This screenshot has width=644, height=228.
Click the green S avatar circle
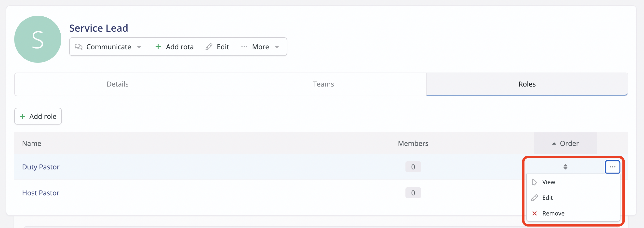click(38, 39)
